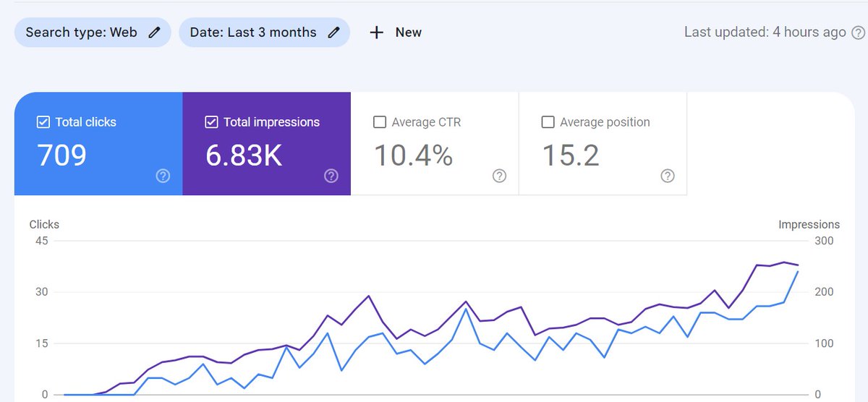Click the plus icon to add filter
Screen dimensions: 868x402
(x=376, y=33)
